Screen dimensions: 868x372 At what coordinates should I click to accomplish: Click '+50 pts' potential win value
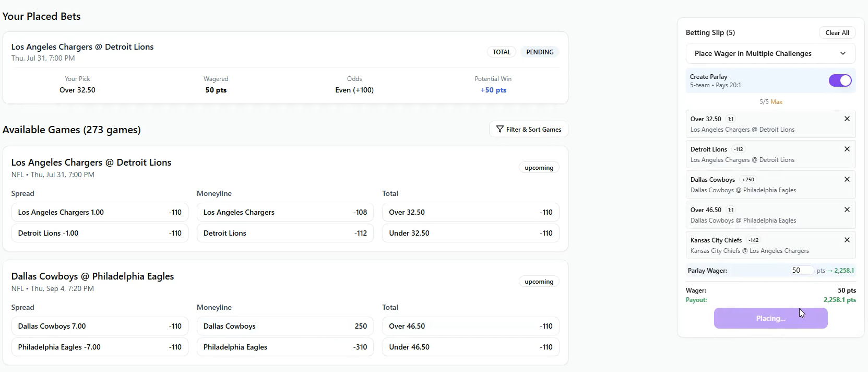(493, 90)
